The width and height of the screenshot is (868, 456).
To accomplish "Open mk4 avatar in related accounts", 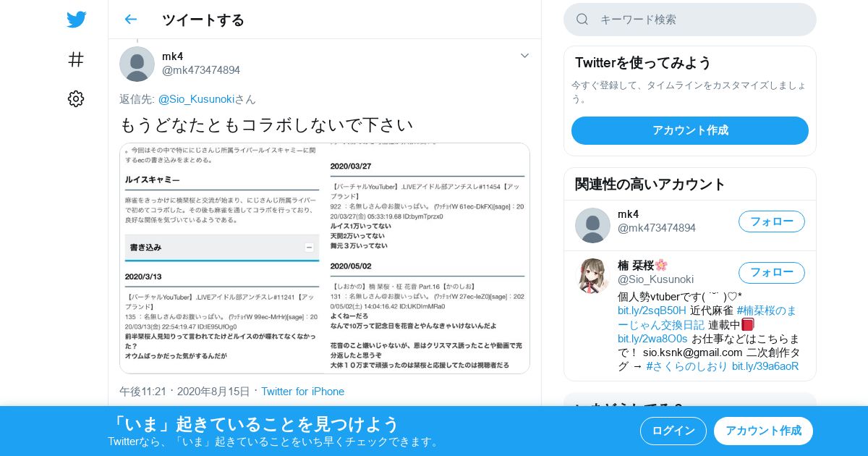I will 592,225.
